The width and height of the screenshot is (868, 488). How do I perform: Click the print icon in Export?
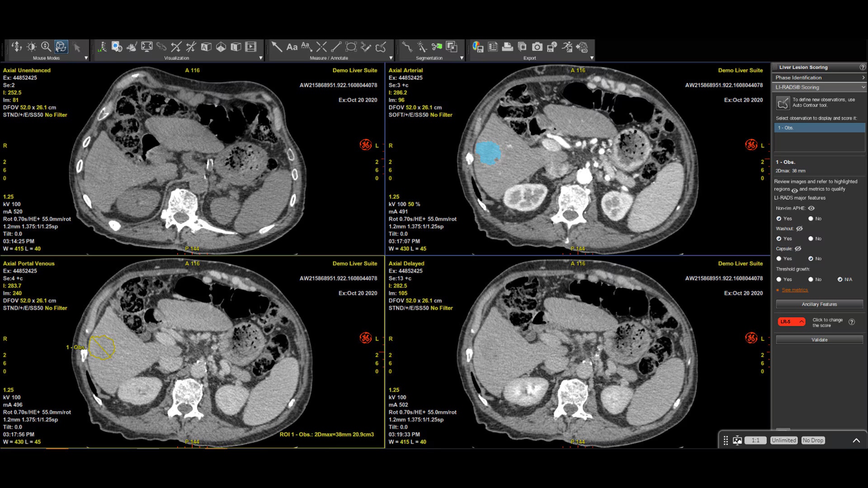click(507, 47)
